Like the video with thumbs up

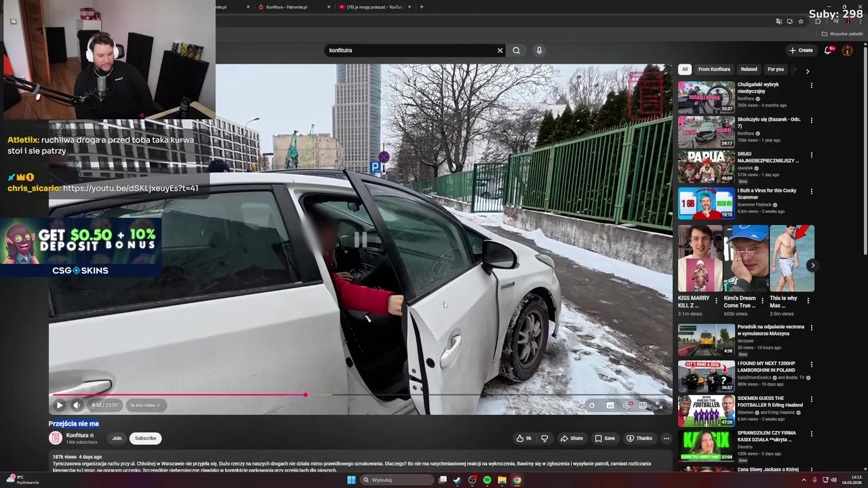coord(524,439)
